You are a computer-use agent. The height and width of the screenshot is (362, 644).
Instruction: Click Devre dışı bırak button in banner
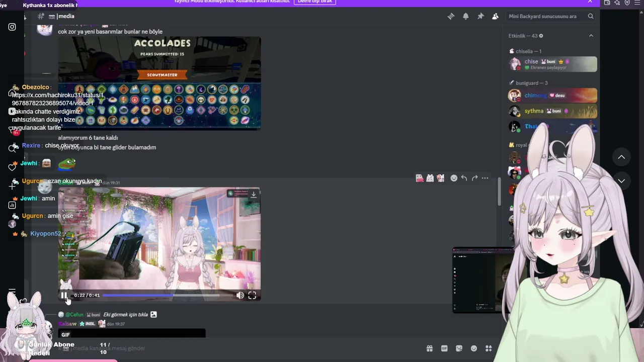[315, 2]
